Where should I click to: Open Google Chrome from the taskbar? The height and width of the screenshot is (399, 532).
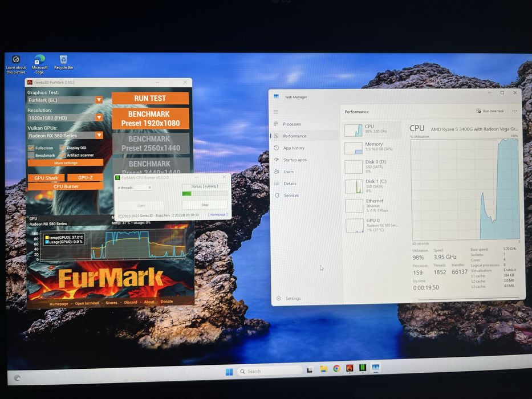click(336, 368)
